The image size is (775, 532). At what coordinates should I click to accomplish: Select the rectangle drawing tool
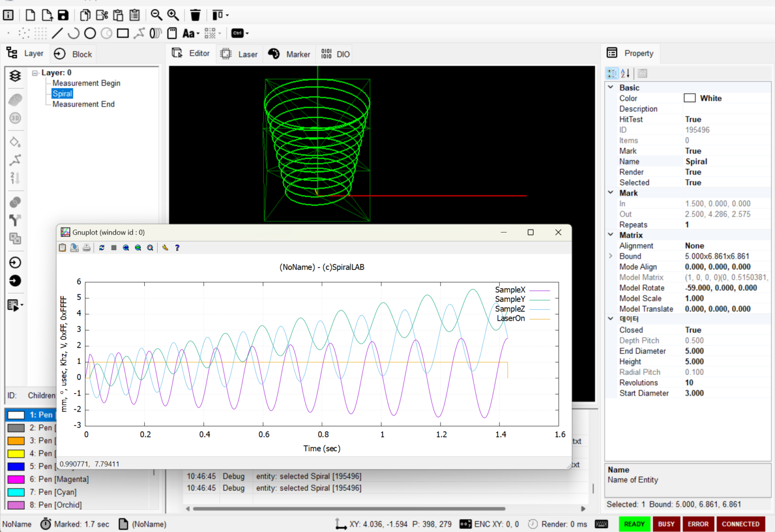click(123, 33)
